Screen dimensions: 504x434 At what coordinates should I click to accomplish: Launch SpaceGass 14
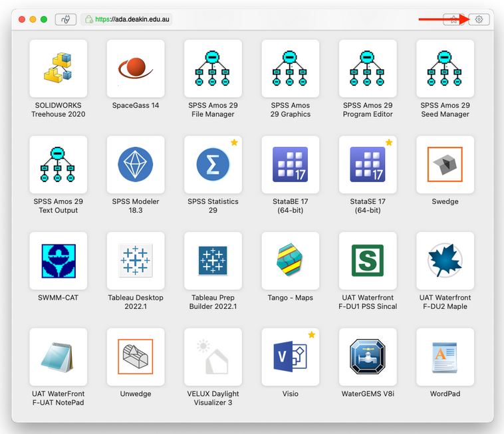click(136, 68)
